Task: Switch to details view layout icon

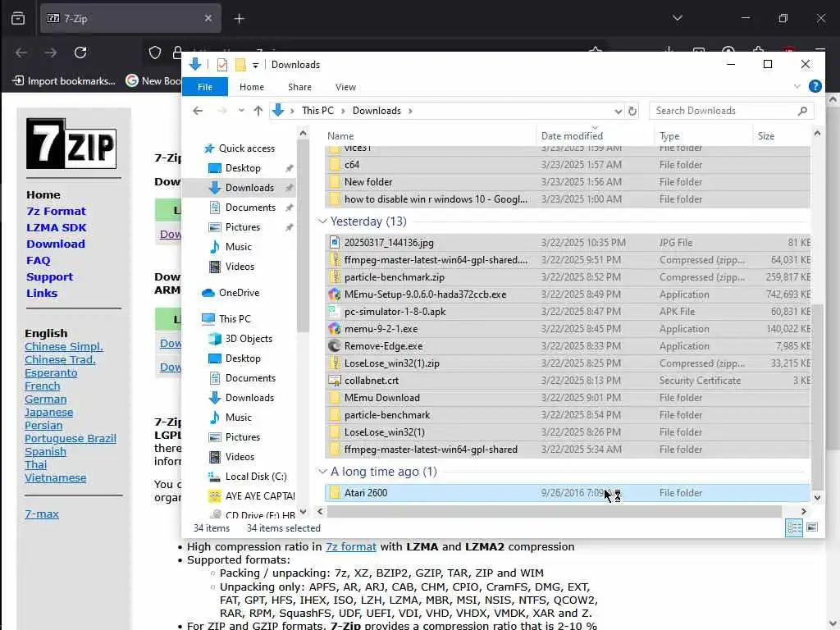Action: coord(794,528)
